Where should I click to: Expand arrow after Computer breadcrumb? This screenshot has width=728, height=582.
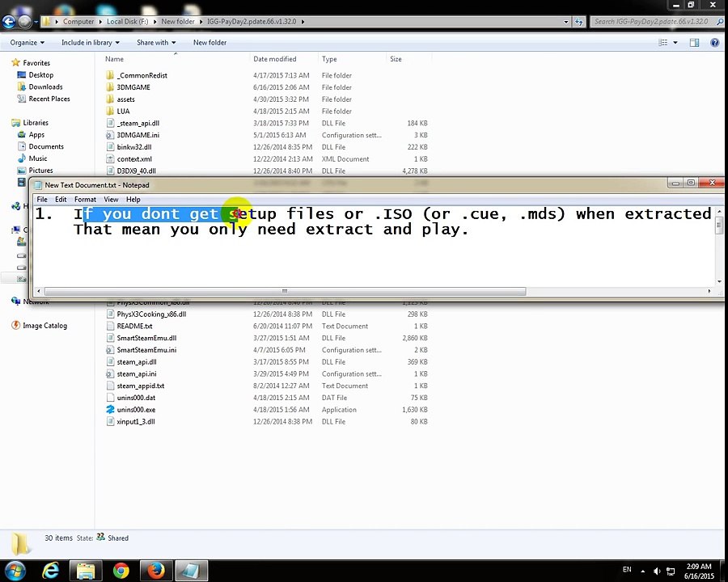click(x=100, y=21)
